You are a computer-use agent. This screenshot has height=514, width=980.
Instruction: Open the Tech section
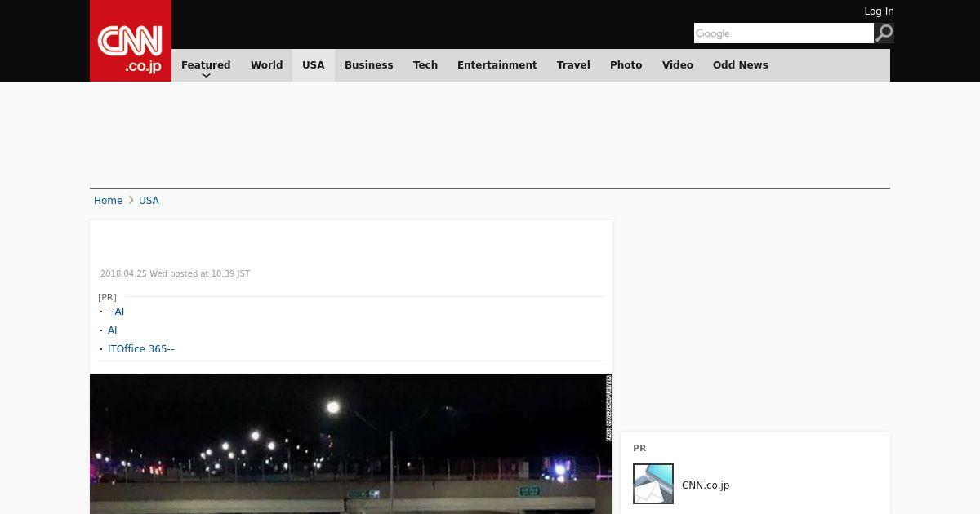tap(425, 65)
